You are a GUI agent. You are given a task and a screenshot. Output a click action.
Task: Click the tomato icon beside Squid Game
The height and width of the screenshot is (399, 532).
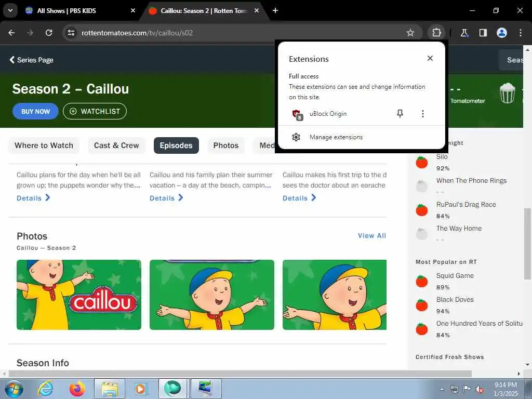[422, 281]
